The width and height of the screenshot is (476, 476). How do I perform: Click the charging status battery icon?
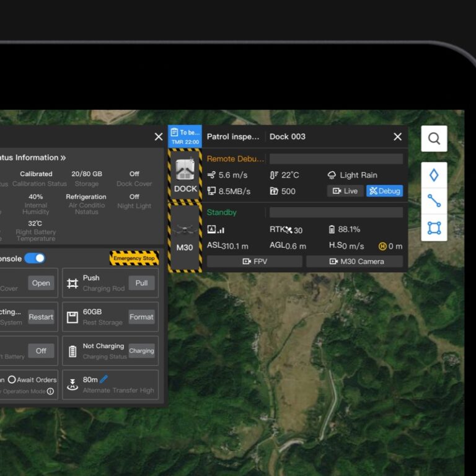click(x=73, y=351)
